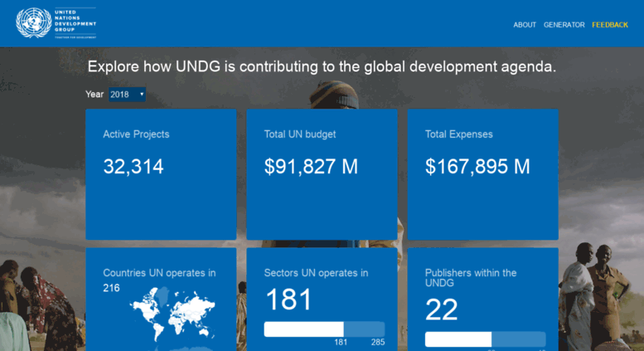
Task: Click the UN Development Group logo
Action: point(56,23)
